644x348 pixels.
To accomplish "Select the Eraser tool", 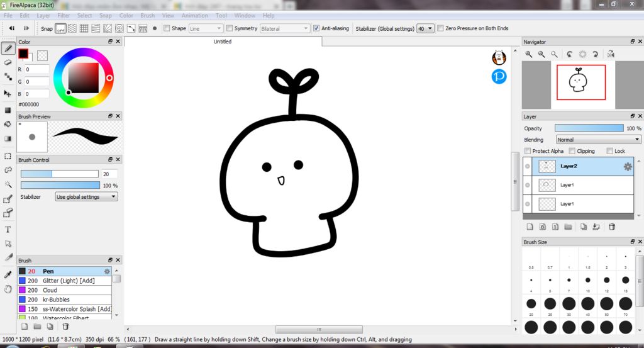I will click(x=8, y=62).
